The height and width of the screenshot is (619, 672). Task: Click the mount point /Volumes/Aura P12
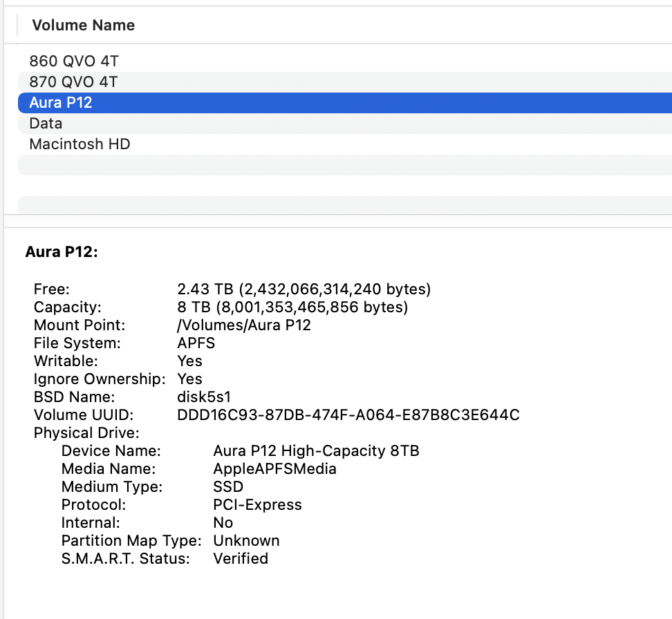pos(244,325)
